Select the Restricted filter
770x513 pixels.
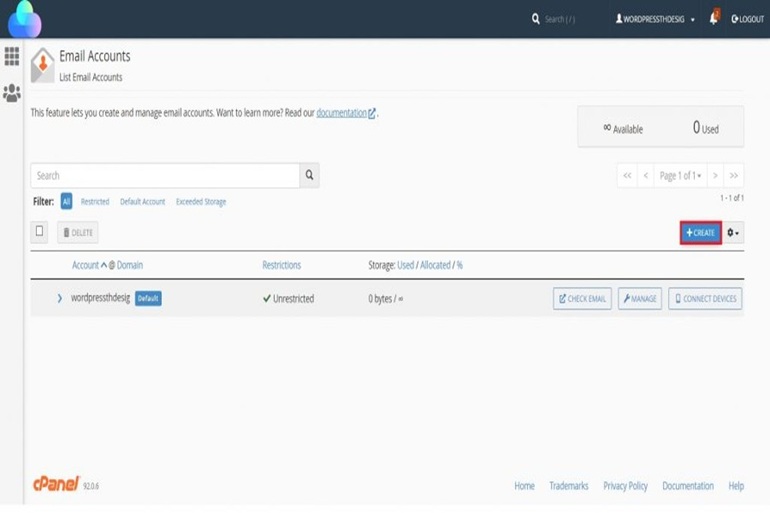click(95, 202)
